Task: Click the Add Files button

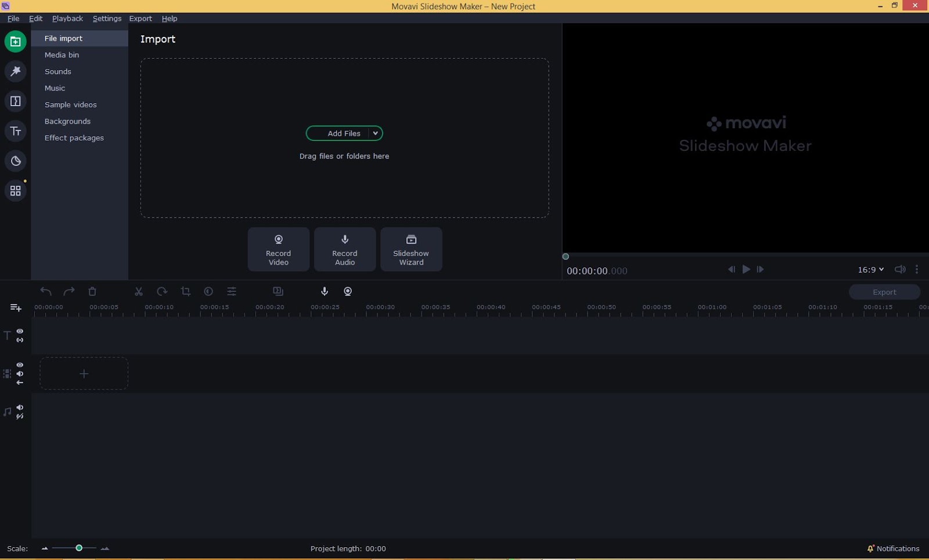Action: click(x=344, y=133)
